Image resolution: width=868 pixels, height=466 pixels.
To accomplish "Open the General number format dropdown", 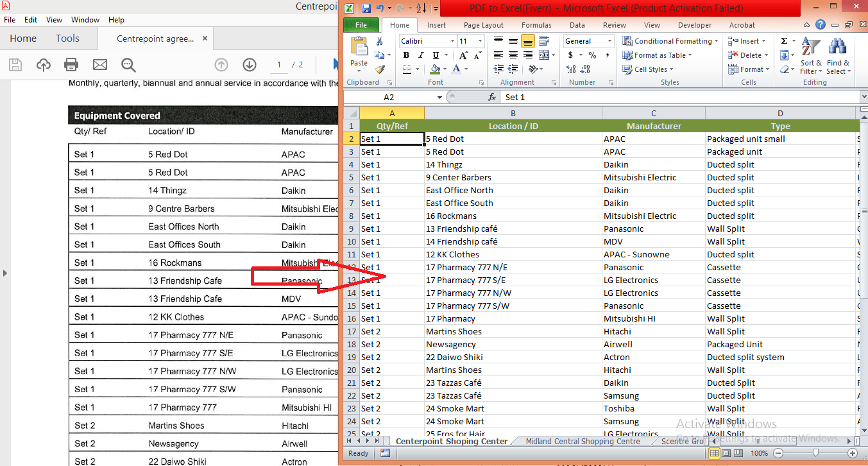I will click(x=609, y=41).
